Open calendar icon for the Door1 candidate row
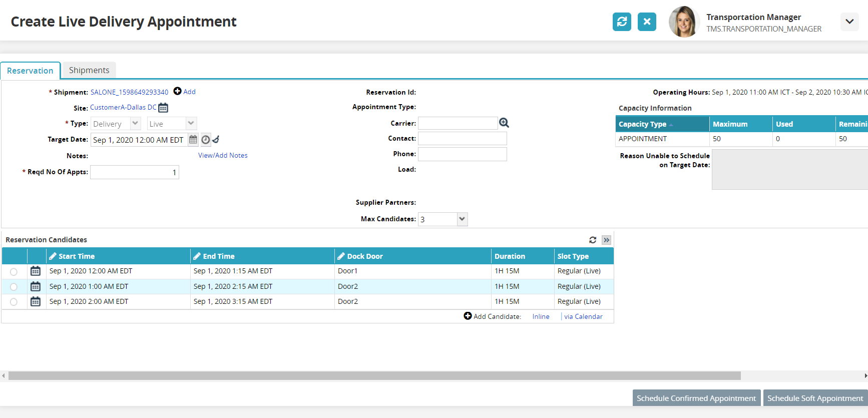Screen dimensions: 868x418 click(36, 271)
